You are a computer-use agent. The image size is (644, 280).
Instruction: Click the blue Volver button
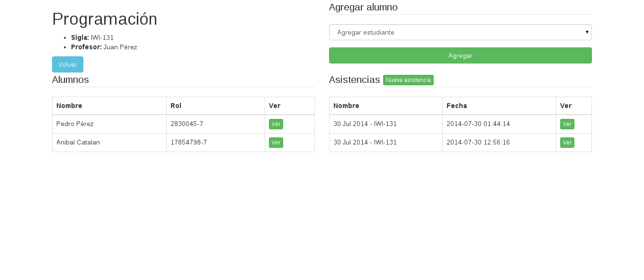68,64
